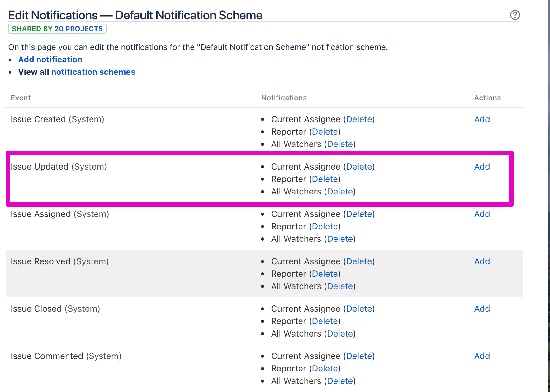Delete Reporter from Issue Created event
The image size is (550, 392).
pos(325,132)
